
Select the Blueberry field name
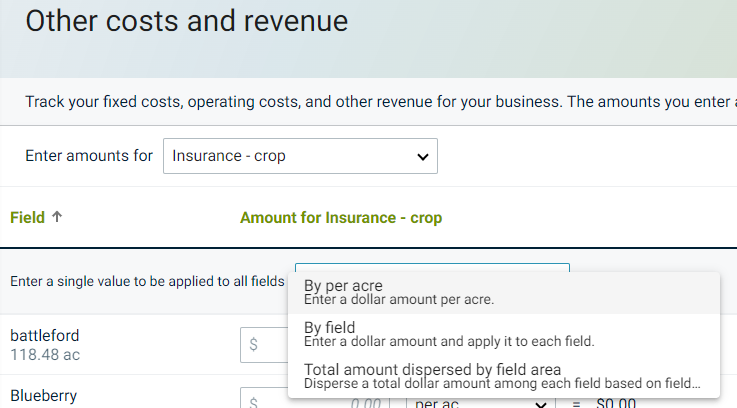[43, 396]
